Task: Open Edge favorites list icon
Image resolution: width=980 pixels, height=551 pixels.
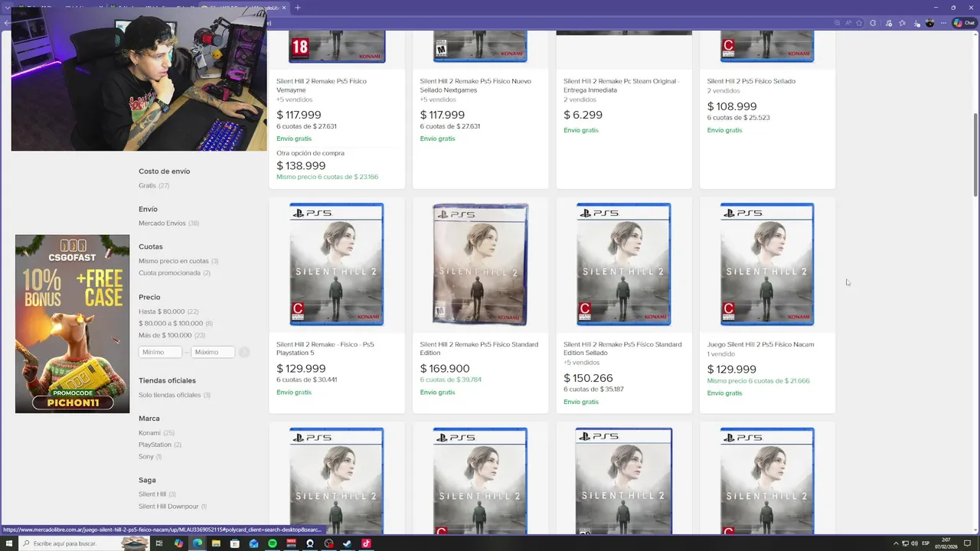Action: click(x=902, y=23)
